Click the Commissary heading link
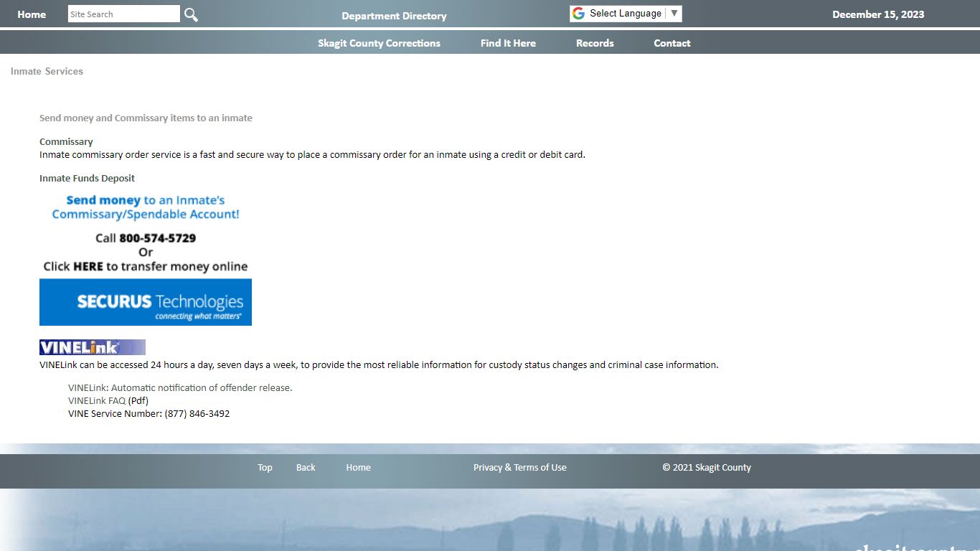Image resolution: width=980 pixels, height=551 pixels. pos(66,141)
